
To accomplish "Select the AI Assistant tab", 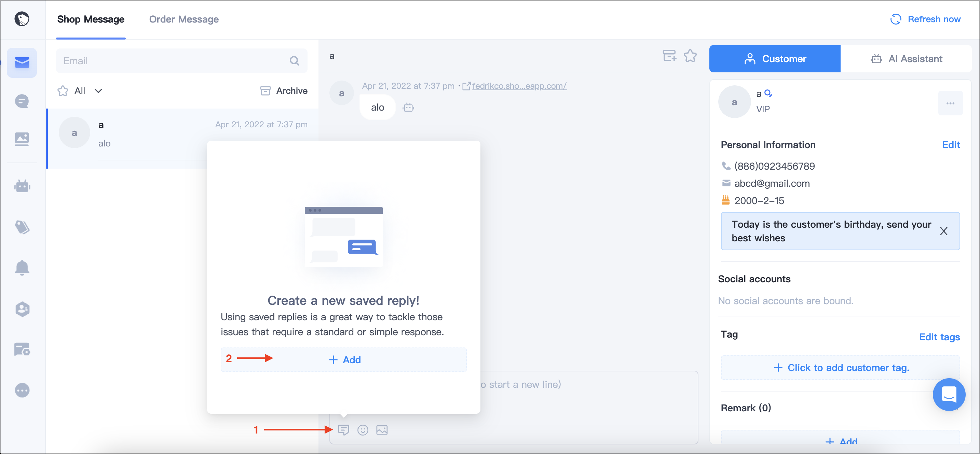I will (906, 59).
